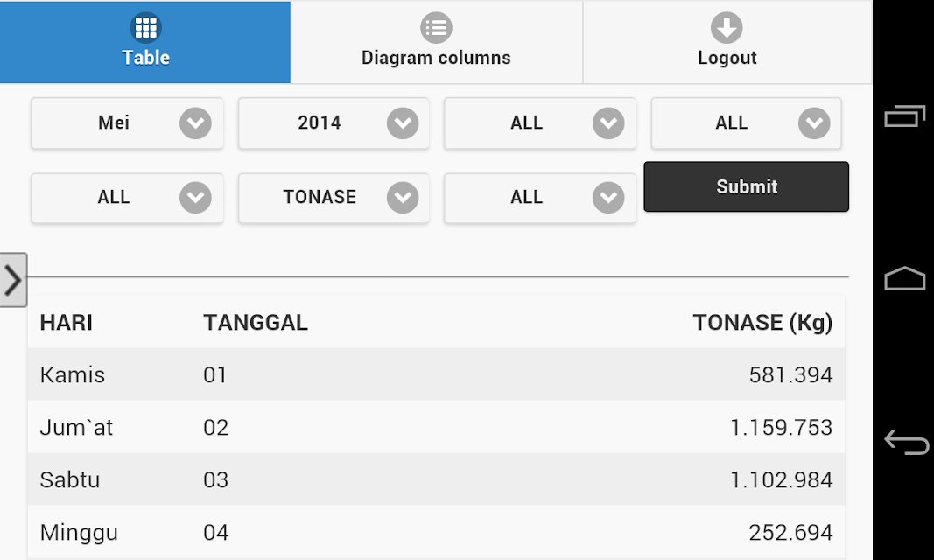This screenshot has height=560, width=934.
Task: Click the TONASE (Kg) column header
Action: [762, 323]
